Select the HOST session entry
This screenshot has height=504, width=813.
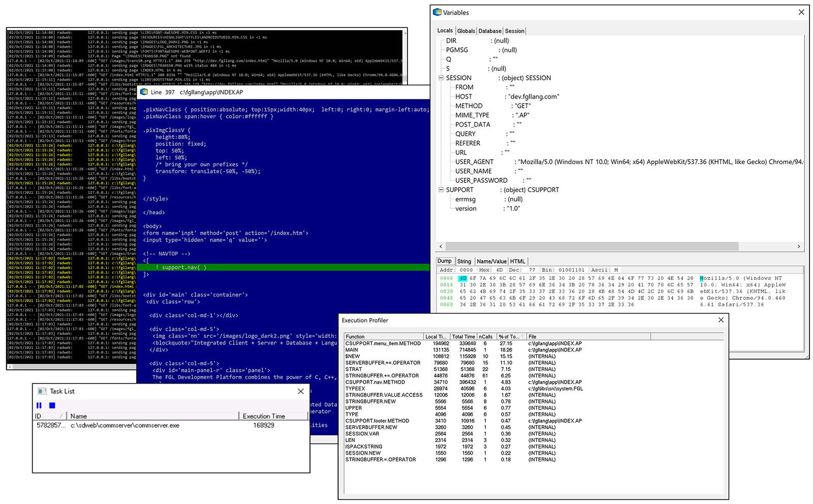point(507,97)
